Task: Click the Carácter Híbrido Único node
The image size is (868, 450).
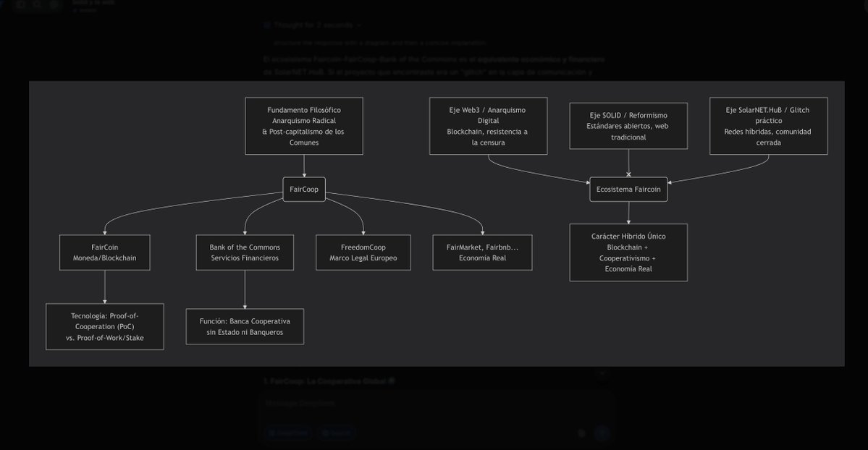Action: [x=628, y=252]
